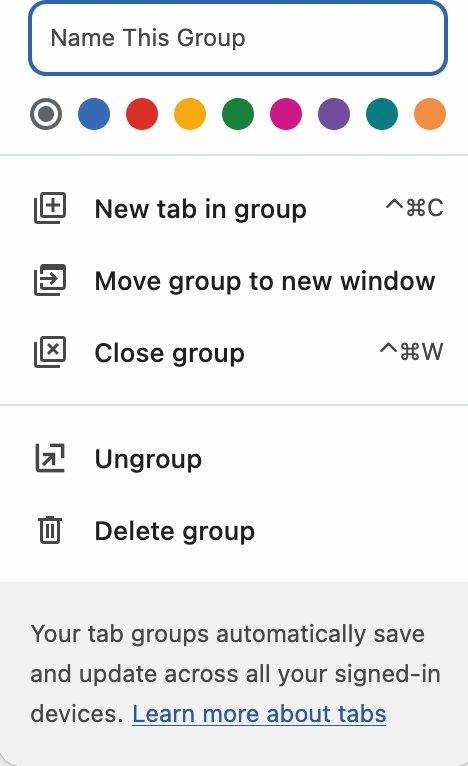468x766 pixels.
Task: Choose Delete group menu entry
Action: click(x=234, y=531)
